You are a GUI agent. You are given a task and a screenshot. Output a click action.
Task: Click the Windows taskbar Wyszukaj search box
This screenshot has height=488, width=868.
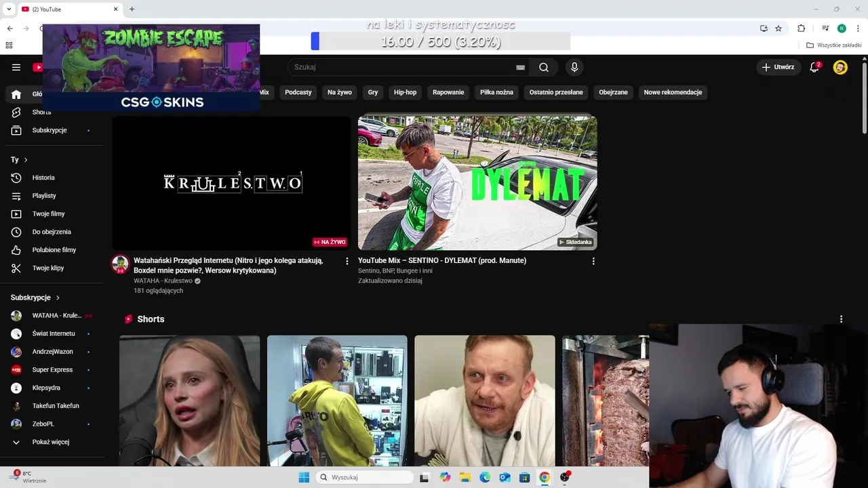tap(366, 477)
